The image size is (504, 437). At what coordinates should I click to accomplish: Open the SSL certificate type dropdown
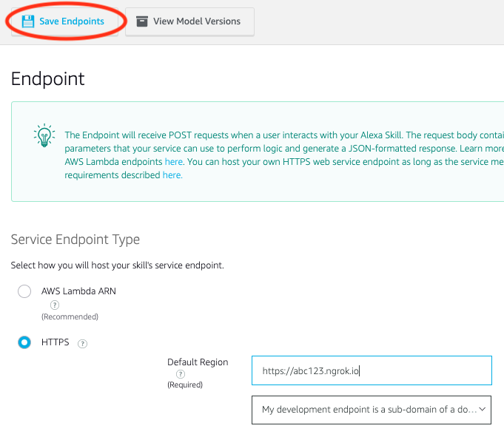click(x=371, y=408)
